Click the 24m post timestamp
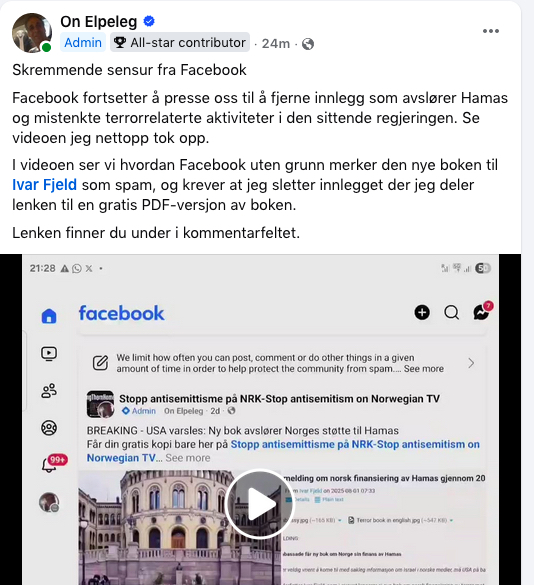This screenshot has height=585, width=534. pyautogui.click(x=276, y=44)
